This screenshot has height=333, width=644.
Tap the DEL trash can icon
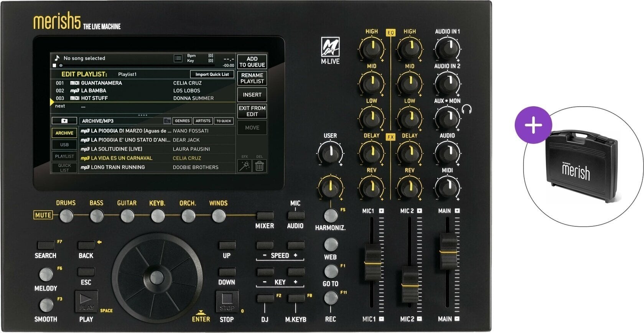[x=259, y=166]
